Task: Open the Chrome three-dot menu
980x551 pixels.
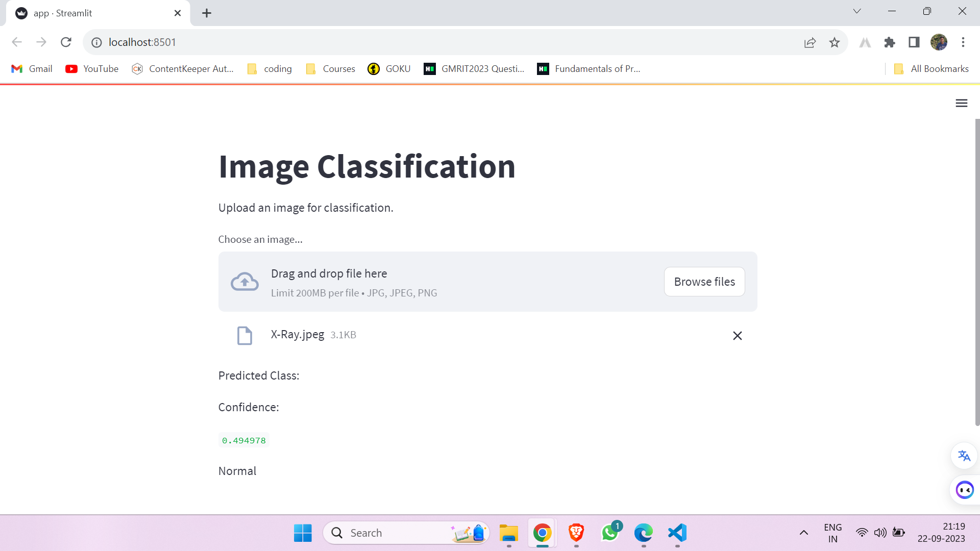Action: pyautogui.click(x=963, y=42)
